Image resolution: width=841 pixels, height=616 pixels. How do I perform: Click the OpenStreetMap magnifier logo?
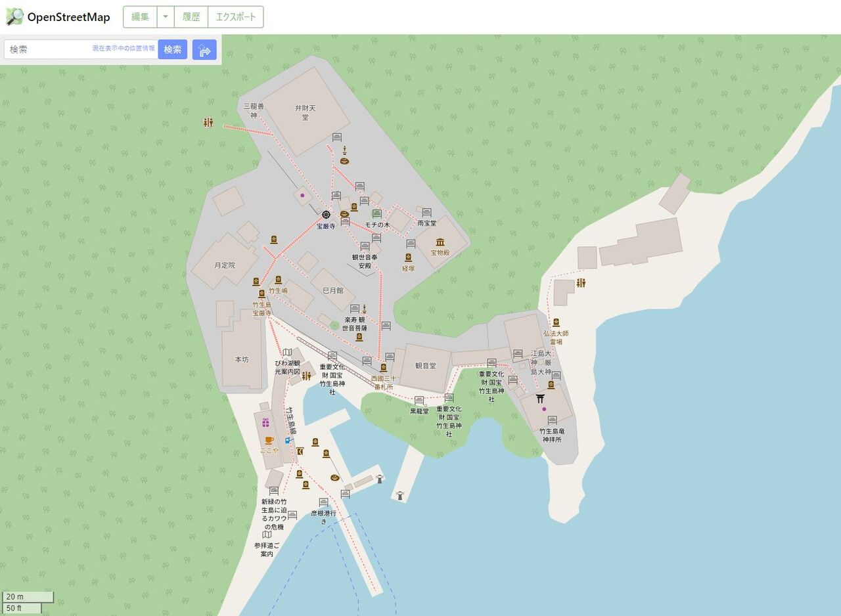[x=14, y=16]
